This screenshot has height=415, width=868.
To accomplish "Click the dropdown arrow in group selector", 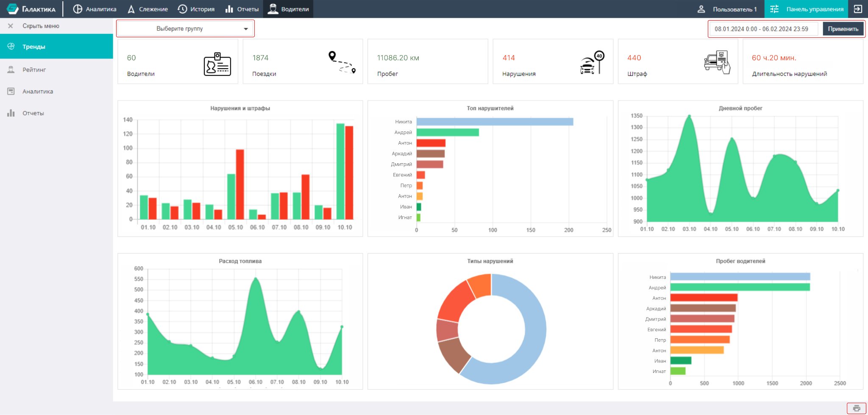I will click(246, 29).
